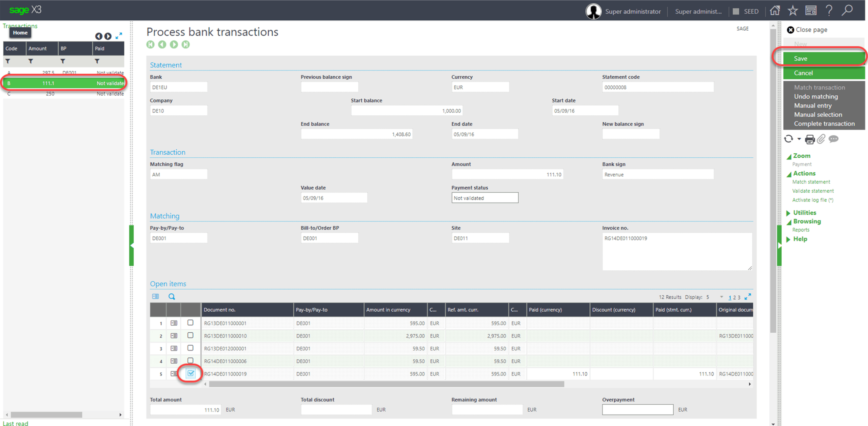Click Open items search magnifier icon
The width and height of the screenshot is (868, 426).
[172, 297]
